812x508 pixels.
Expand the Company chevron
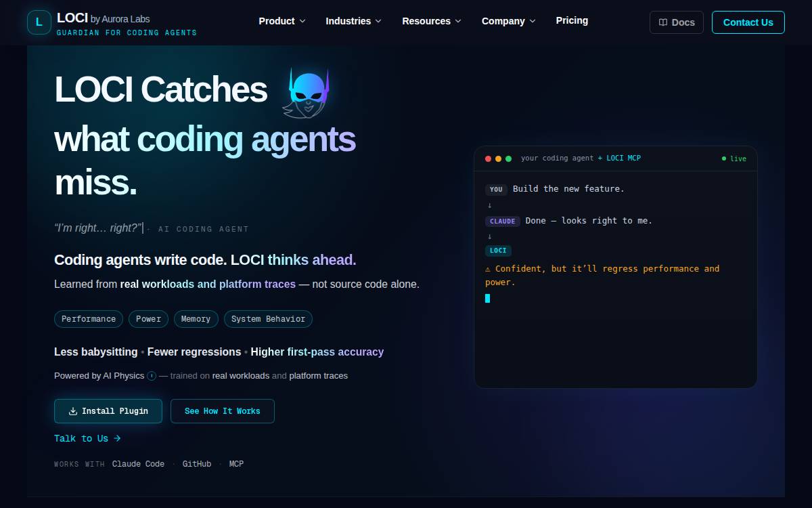[x=533, y=21]
